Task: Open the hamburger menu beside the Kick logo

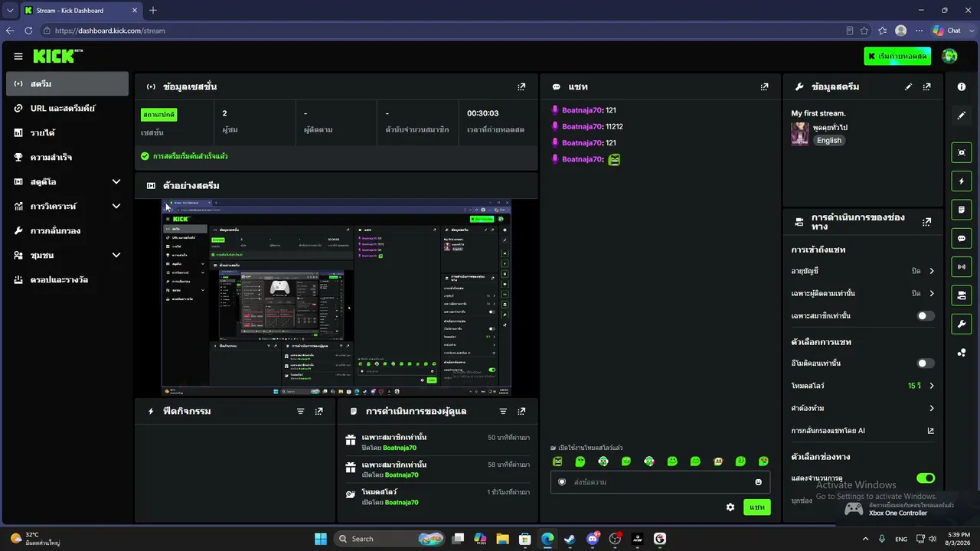Action: coord(18,56)
